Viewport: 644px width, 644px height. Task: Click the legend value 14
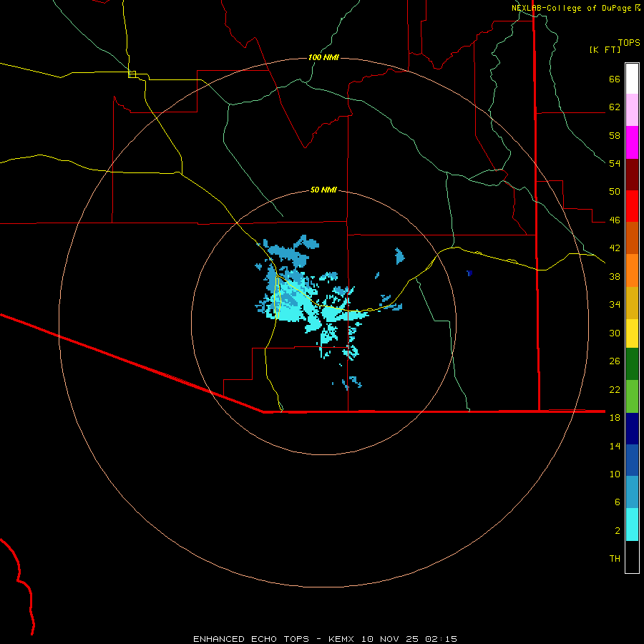pos(615,446)
